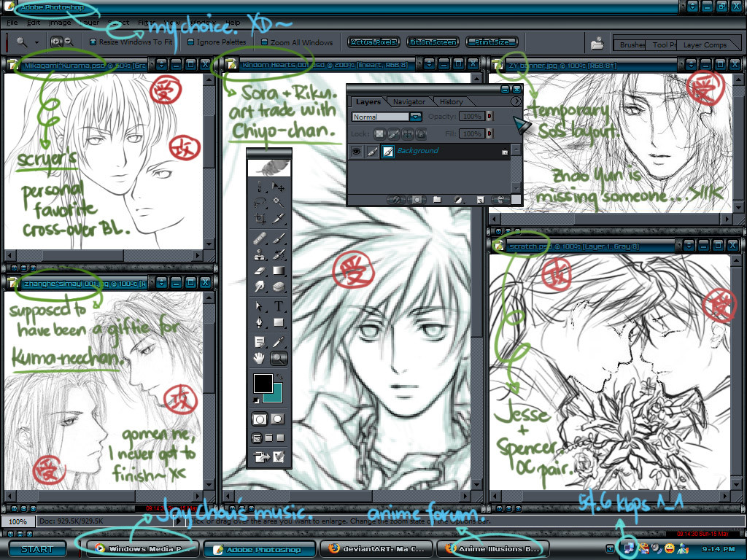The width and height of the screenshot is (747, 560).
Task: Select the History Brush tool
Action: [278, 254]
